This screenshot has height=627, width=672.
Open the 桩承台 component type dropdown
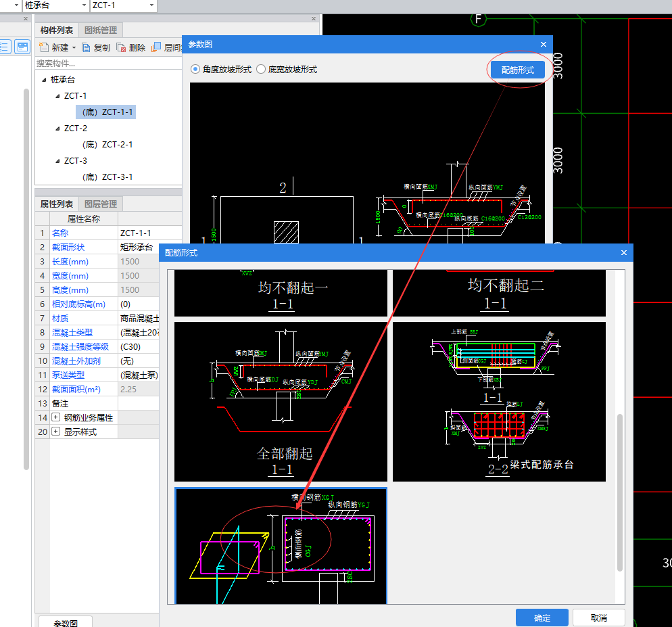tap(84, 5)
